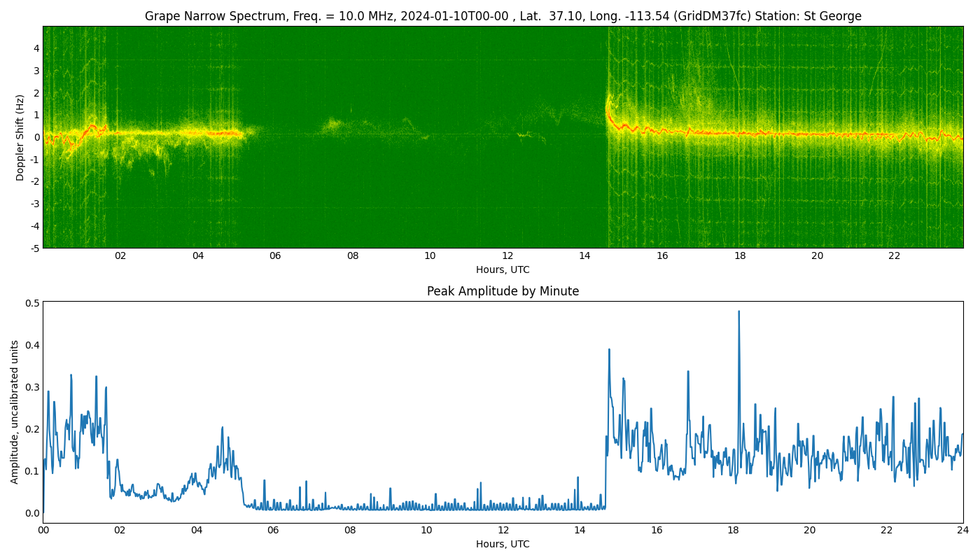The image size is (980, 560).
Task: Select the Doppler axis tick label 2
Action: [35, 93]
